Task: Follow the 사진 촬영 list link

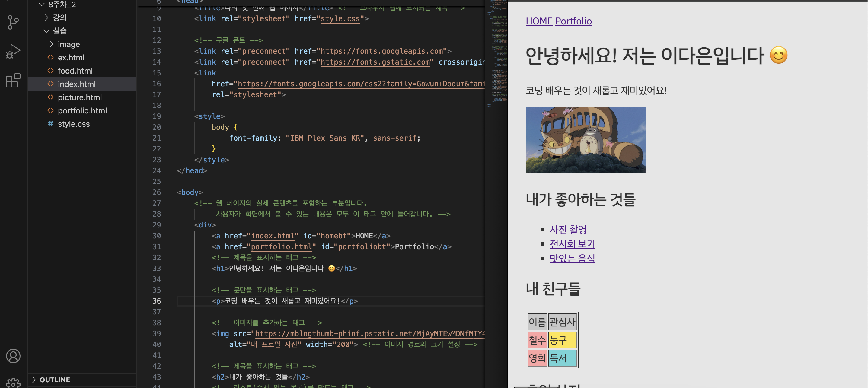Action: [x=568, y=229]
